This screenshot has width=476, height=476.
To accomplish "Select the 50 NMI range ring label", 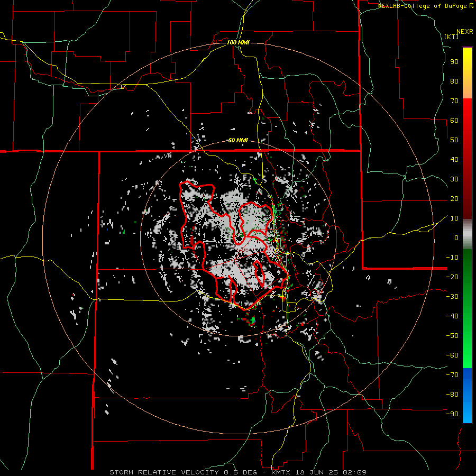I will pyautogui.click(x=238, y=140).
